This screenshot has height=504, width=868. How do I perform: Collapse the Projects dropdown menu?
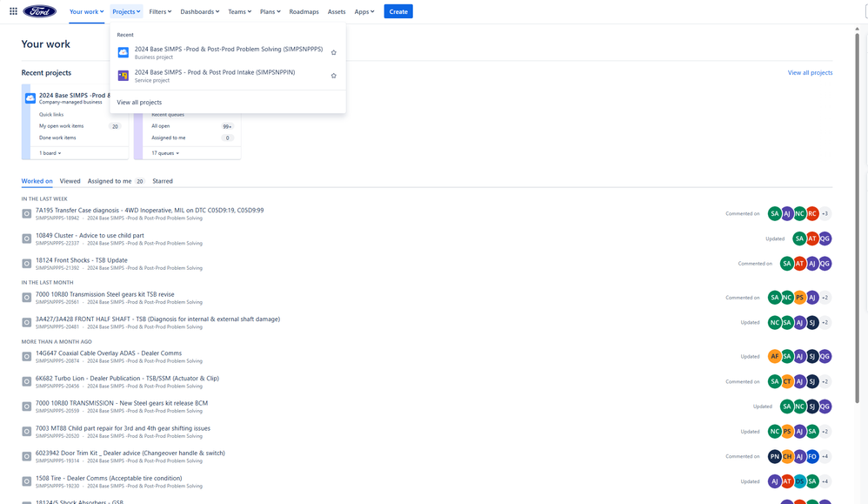pyautogui.click(x=126, y=11)
